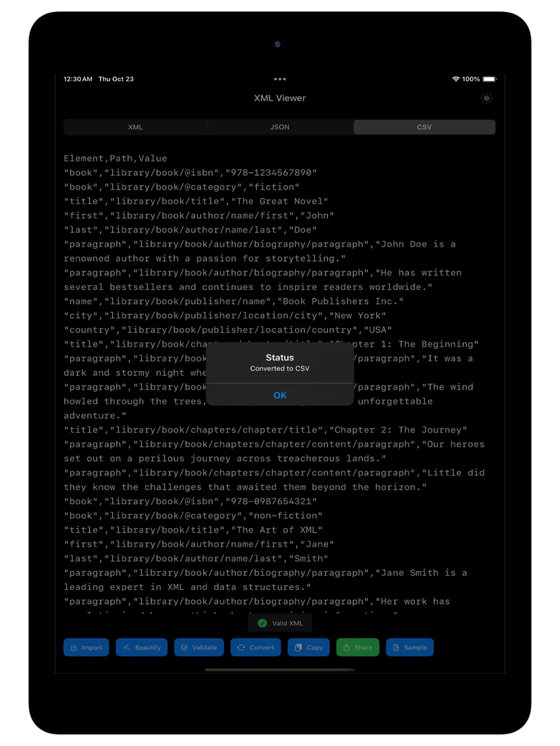The image size is (560, 746).
Task: Tap the Convert button
Action: [x=256, y=647]
